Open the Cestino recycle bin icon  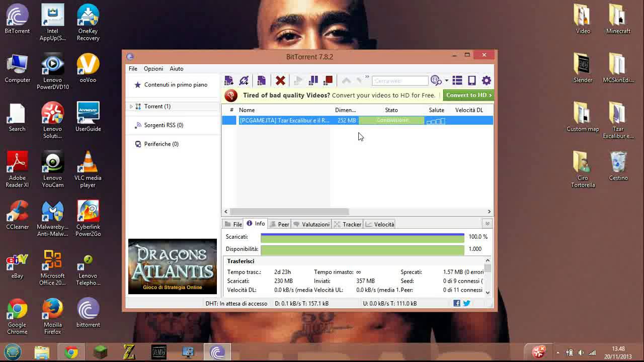(x=618, y=166)
